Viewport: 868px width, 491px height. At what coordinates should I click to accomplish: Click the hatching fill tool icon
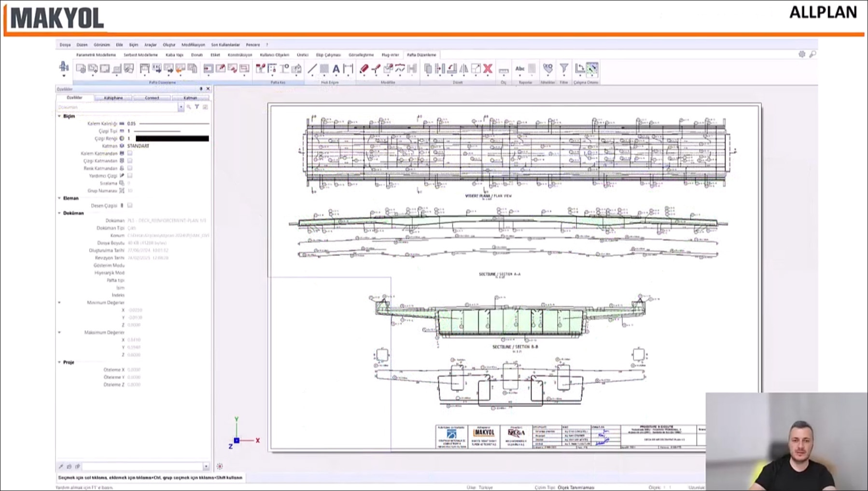tap(324, 69)
